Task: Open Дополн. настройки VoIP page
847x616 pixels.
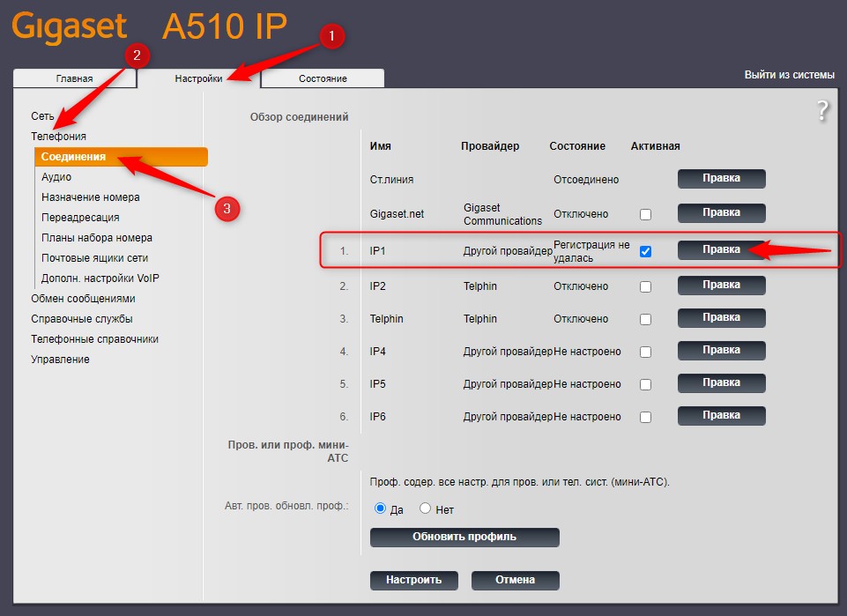Action: tap(100, 278)
